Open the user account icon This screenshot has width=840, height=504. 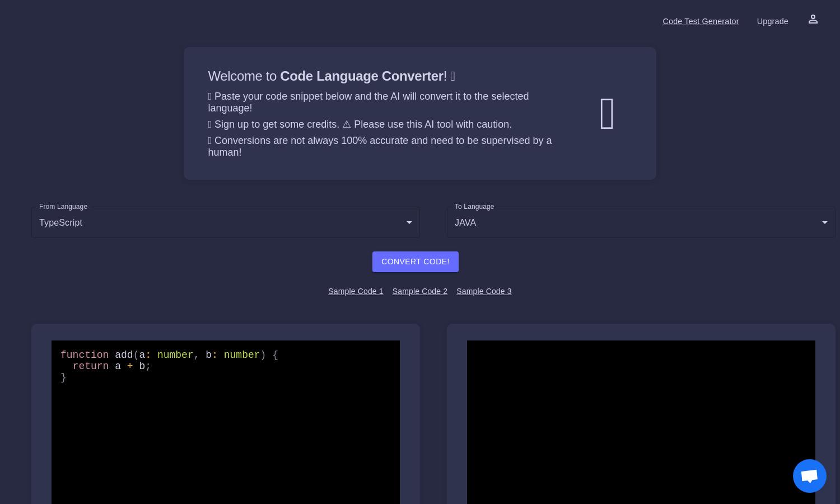[813, 20]
